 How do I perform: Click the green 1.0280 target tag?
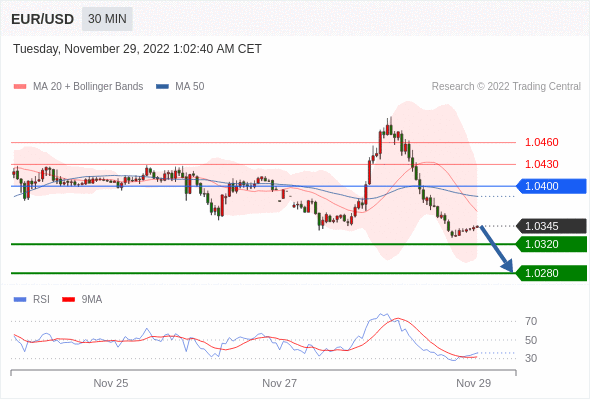pyautogui.click(x=551, y=273)
